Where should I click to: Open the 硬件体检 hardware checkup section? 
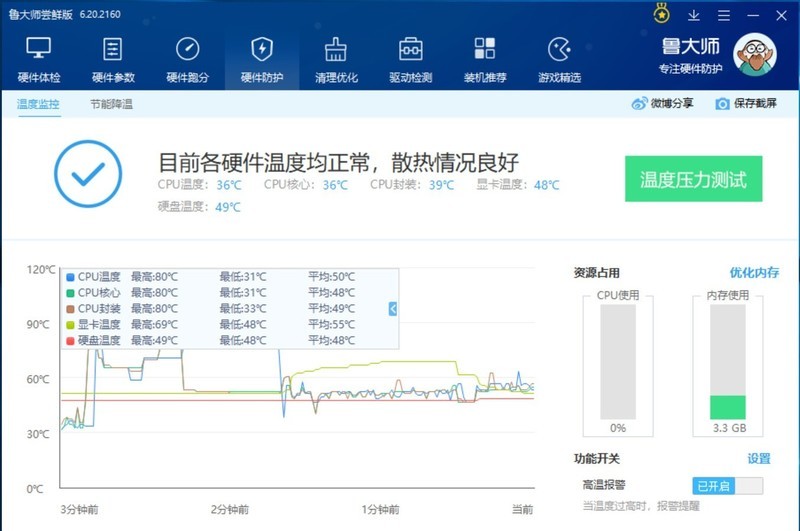pyautogui.click(x=39, y=60)
